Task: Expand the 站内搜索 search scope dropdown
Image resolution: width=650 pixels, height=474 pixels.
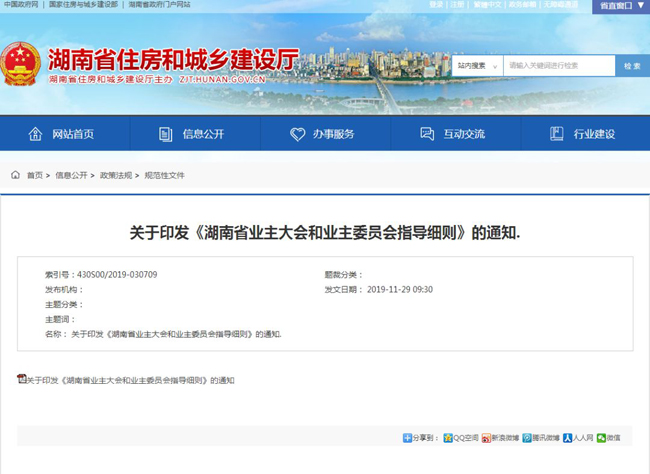Action: point(476,66)
